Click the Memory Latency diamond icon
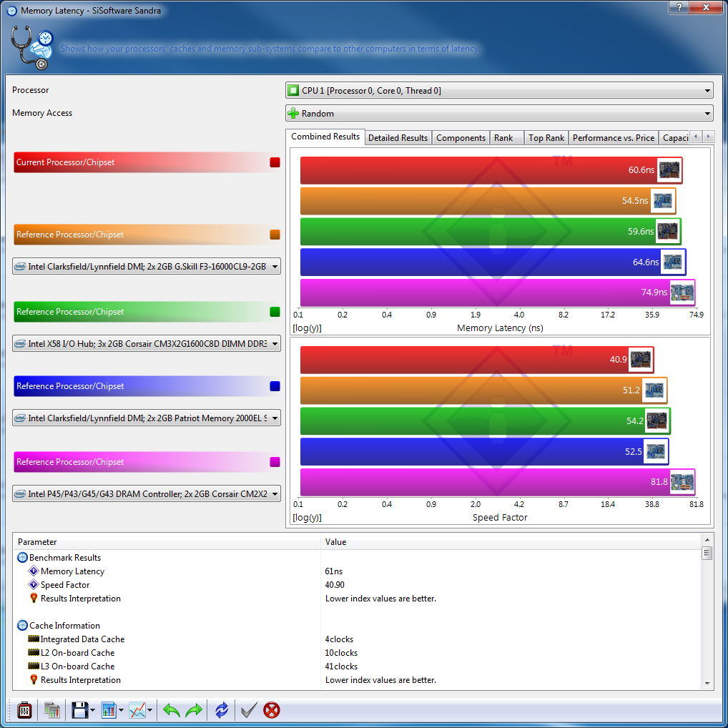This screenshot has width=728, height=728. (34, 571)
